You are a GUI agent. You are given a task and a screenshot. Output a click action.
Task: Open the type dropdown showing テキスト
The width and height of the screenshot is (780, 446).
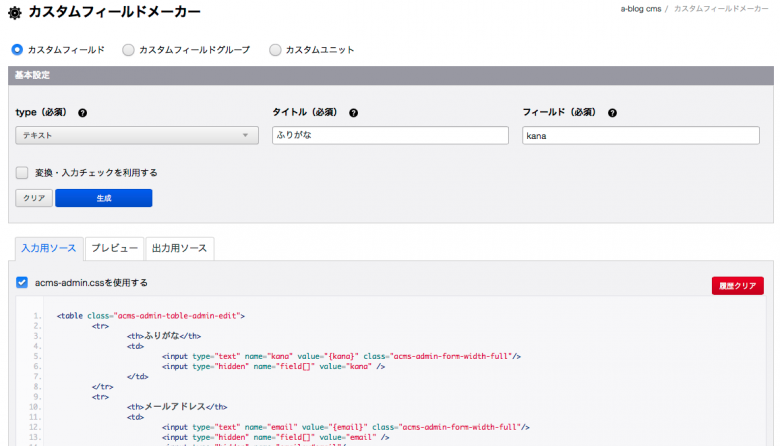click(x=137, y=135)
